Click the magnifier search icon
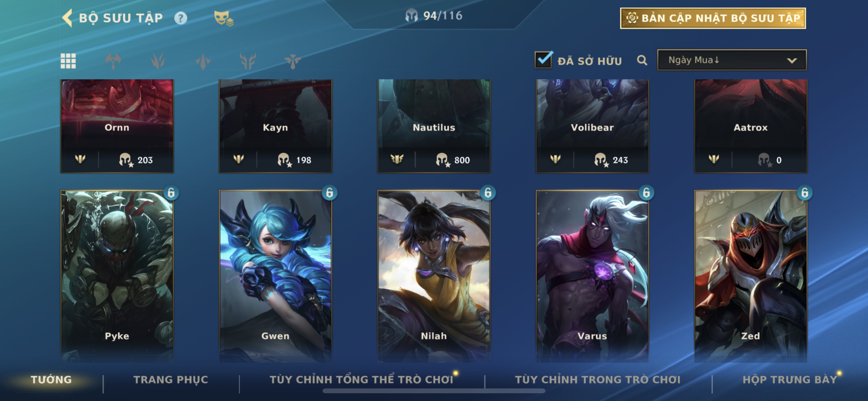The image size is (868, 401). 642,61
